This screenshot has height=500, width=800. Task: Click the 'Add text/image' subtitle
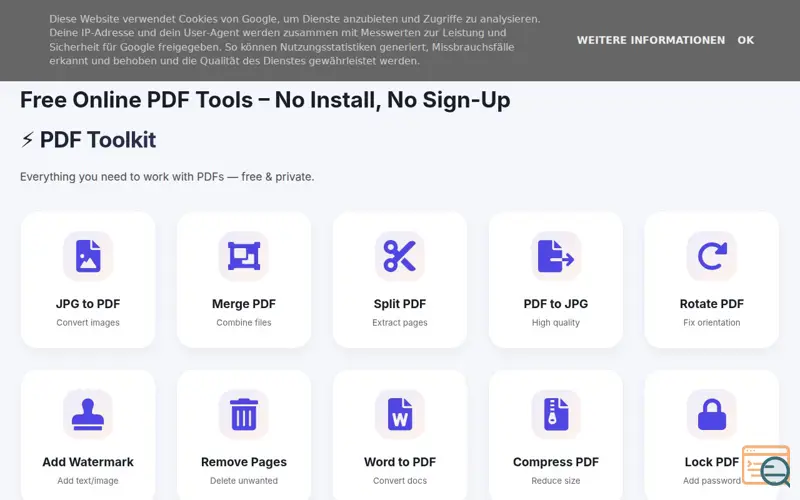pos(88,481)
